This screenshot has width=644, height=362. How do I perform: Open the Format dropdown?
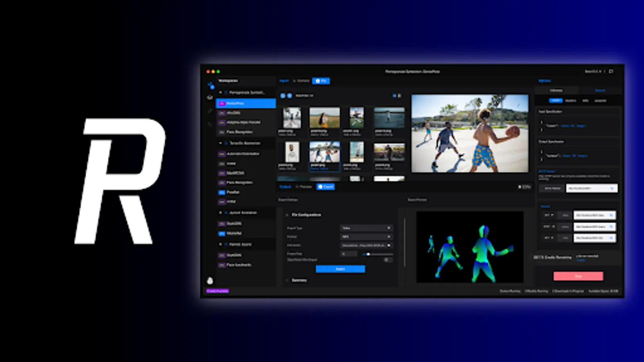point(366,237)
